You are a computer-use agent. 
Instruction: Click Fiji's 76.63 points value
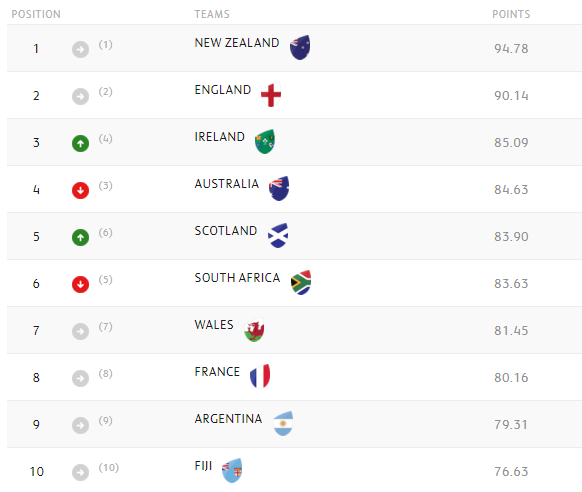click(511, 472)
